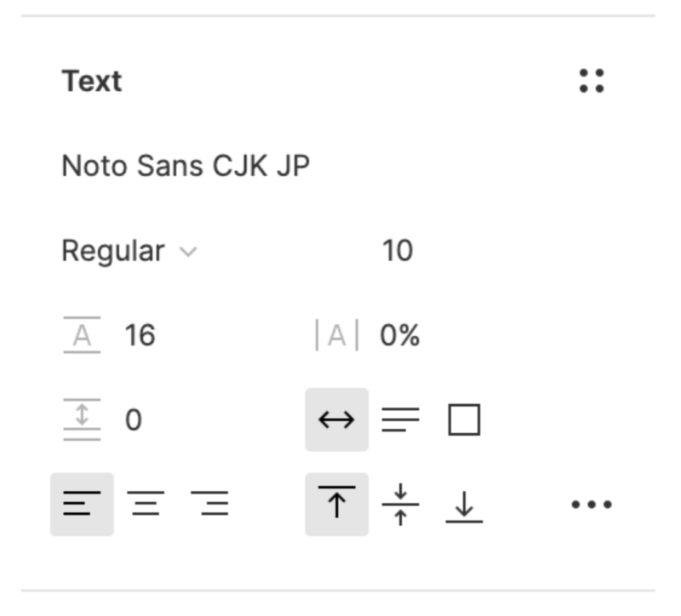Screen dimensions: 681x616
Task: Open text styles four-dot icon
Action: 591,81
